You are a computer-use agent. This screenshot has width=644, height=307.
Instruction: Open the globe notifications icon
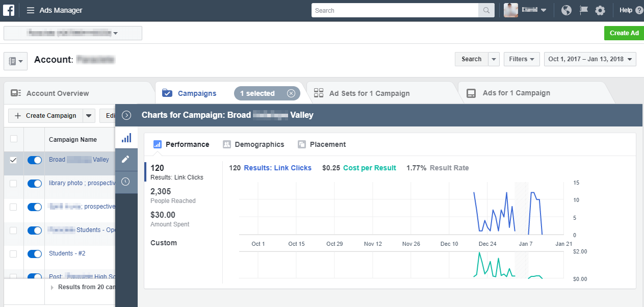(566, 10)
